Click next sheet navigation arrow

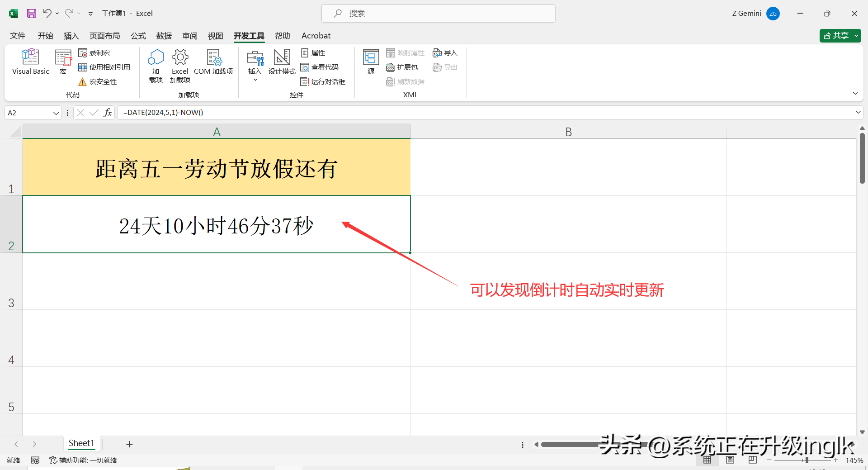pyautogui.click(x=34, y=444)
